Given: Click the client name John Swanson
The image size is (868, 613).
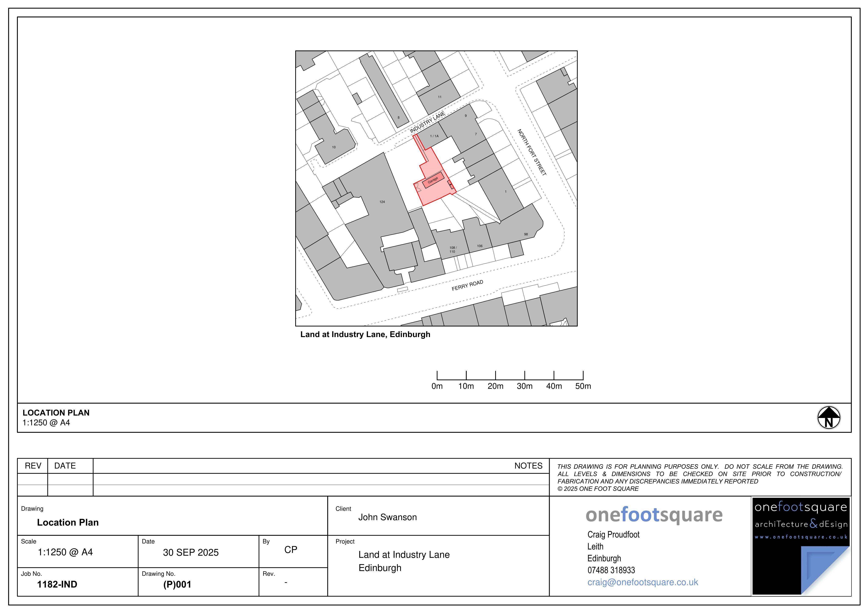Looking at the screenshot, I should 388,518.
